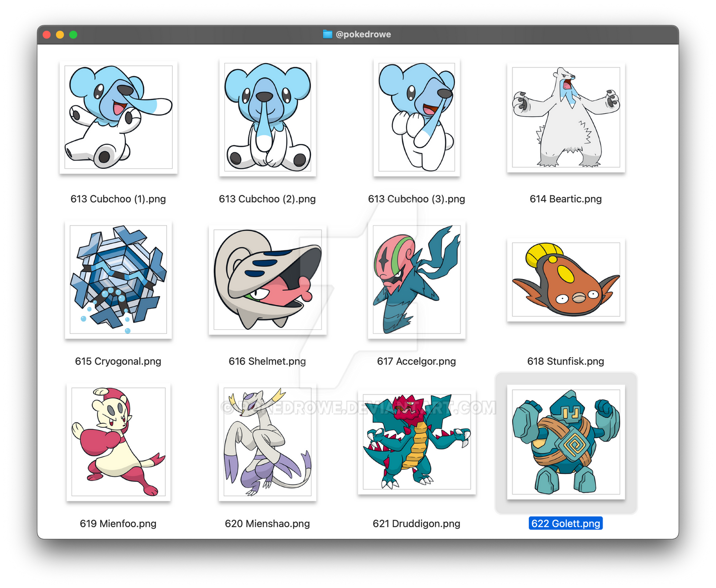The width and height of the screenshot is (716, 588).
Task: Select the 613 Cubchoo (1) thumbnail image
Action: [118, 117]
